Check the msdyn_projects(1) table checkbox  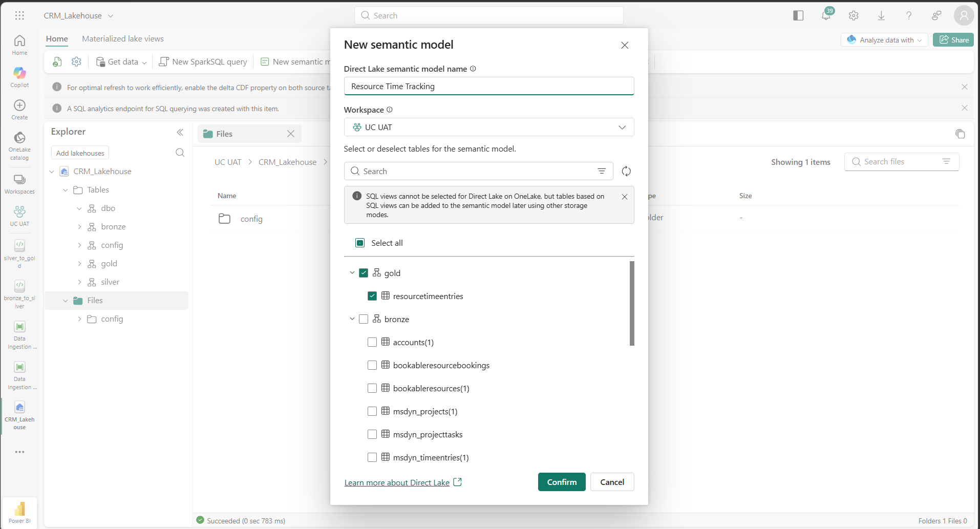[x=372, y=411]
